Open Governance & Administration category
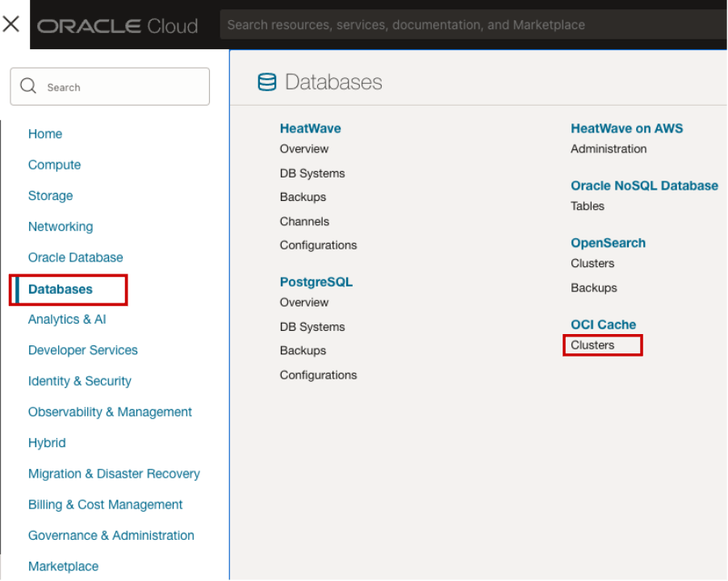This screenshot has height=581, width=728. click(x=111, y=535)
